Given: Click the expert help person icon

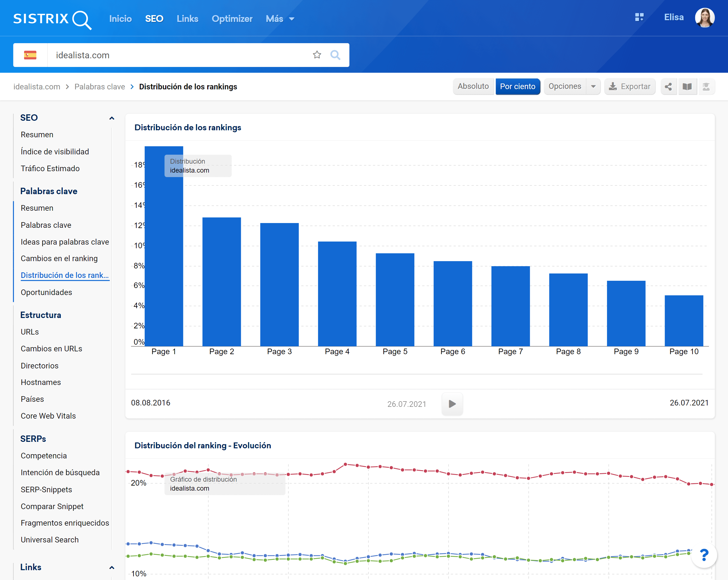Looking at the screenshot, I should click(706, 87).
